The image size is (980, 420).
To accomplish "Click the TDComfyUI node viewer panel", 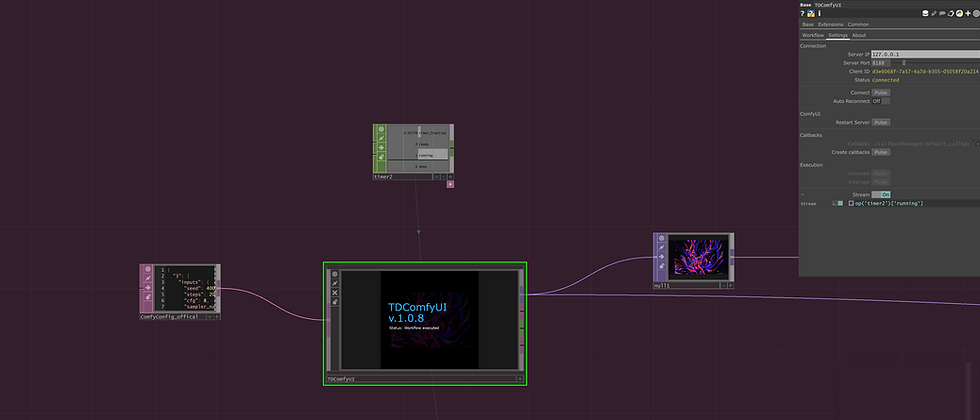I will pyautogui.click(x=429, y=319).
